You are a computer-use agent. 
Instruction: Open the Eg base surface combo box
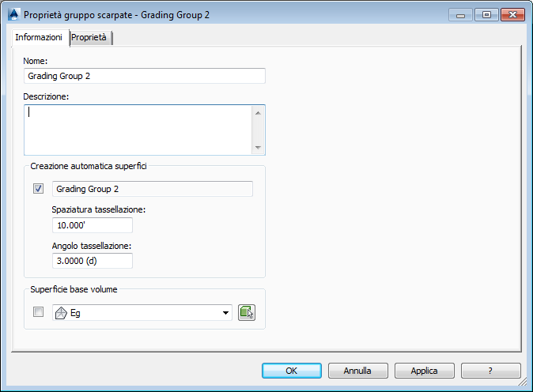(x=142, y=313)
